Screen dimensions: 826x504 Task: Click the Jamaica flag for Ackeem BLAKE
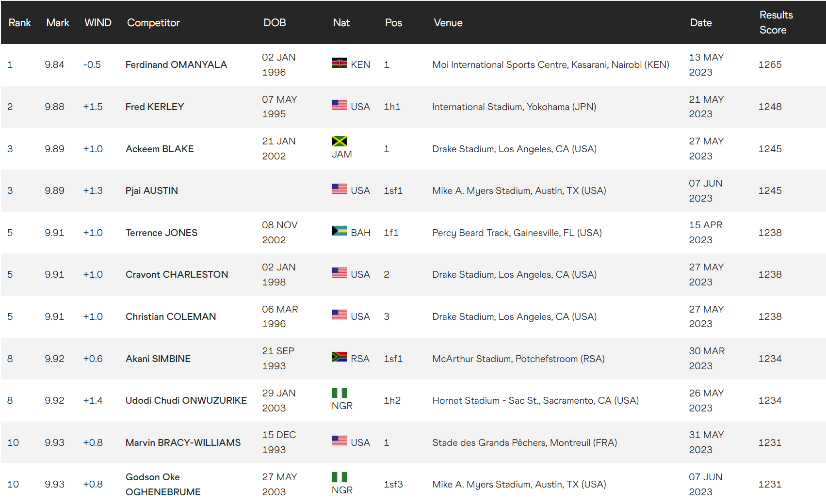pyautogui.click(x=339, y=141)
